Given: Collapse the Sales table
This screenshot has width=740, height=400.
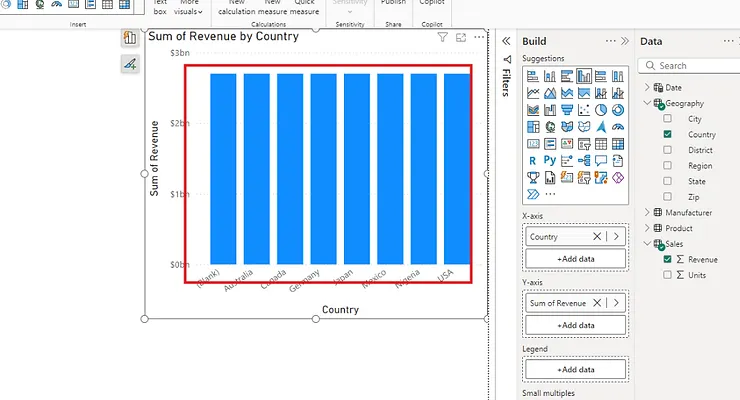Looking at the screenshot, I should (647, 243).
